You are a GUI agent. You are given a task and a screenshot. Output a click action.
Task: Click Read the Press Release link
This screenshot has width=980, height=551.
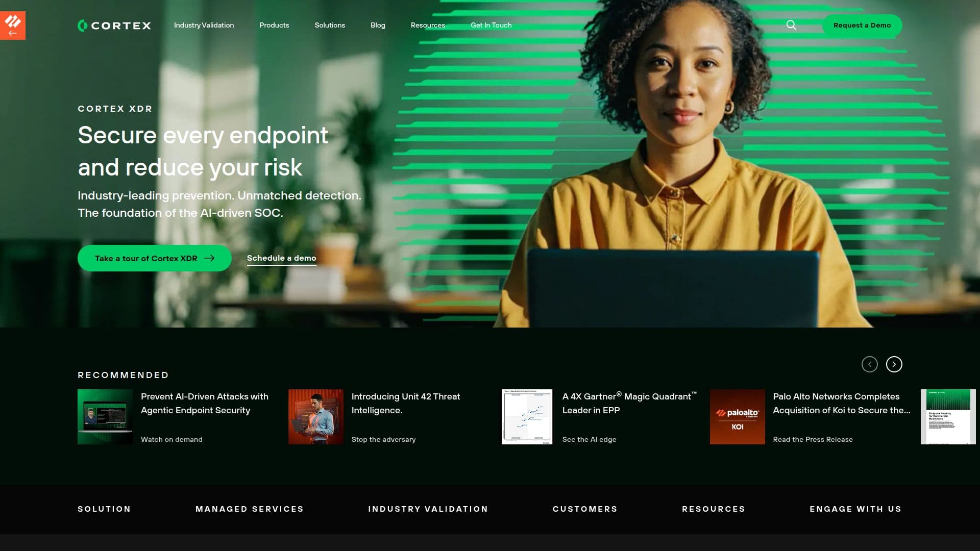click(x=813, y=439)
